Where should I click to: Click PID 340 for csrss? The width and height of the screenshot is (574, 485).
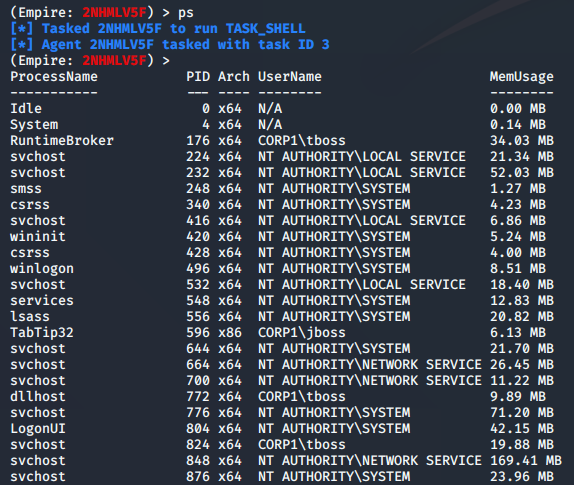coord(198,205)
